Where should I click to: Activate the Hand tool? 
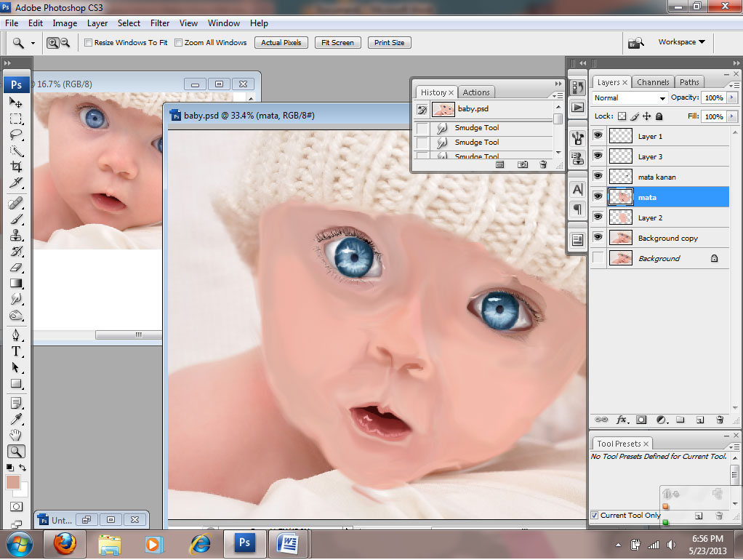(16, 435)
